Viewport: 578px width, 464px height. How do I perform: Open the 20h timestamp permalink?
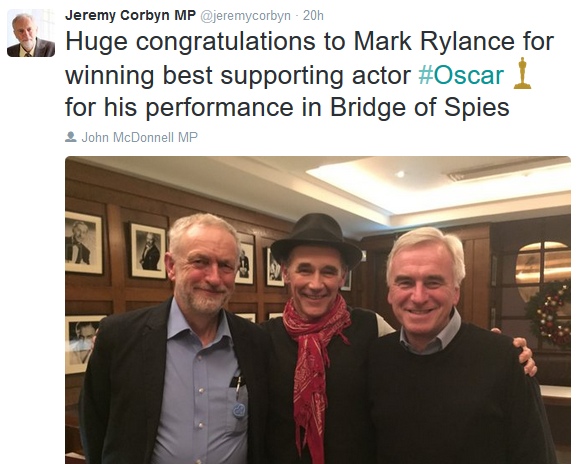[313, 15]
